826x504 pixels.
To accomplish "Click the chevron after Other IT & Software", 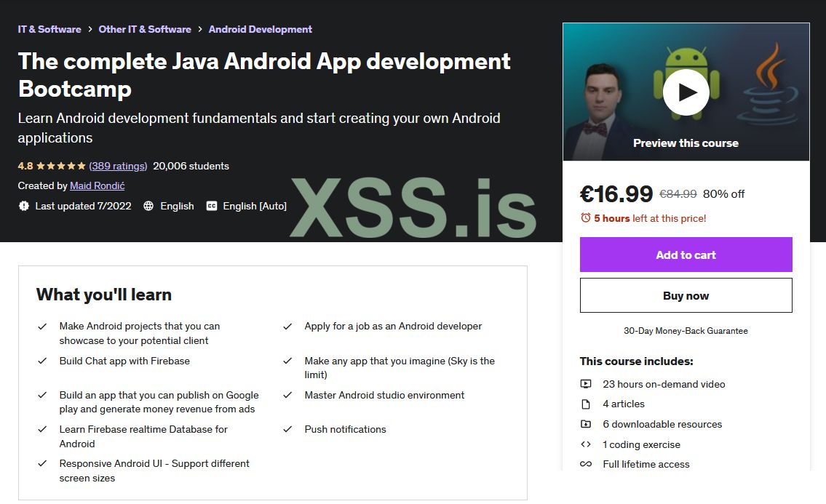I will [x=200, y=30].
